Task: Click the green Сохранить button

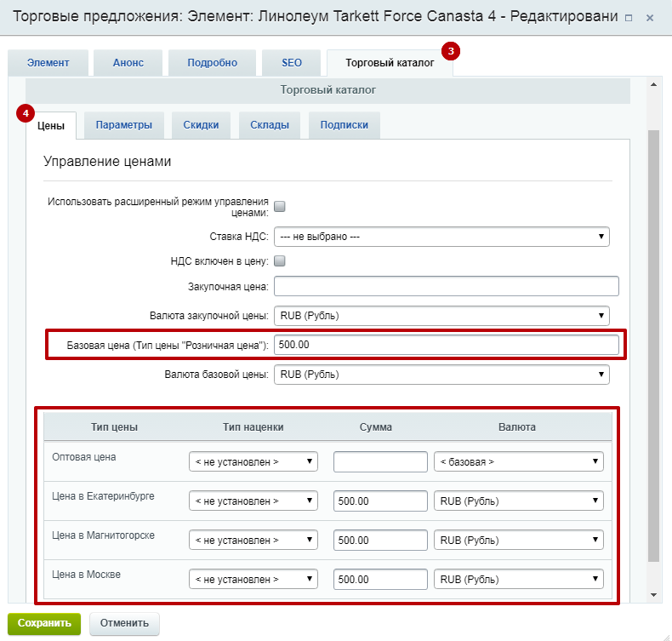Action: (x=44, y=623)
